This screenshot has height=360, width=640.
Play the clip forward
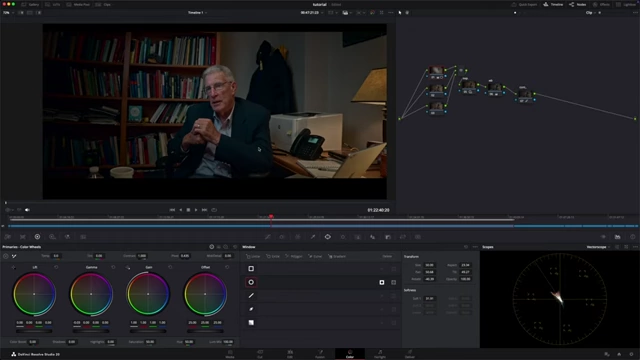coord(196,210)
